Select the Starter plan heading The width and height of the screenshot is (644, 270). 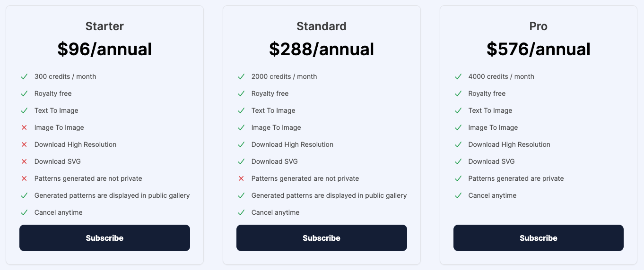pos(104,26)
